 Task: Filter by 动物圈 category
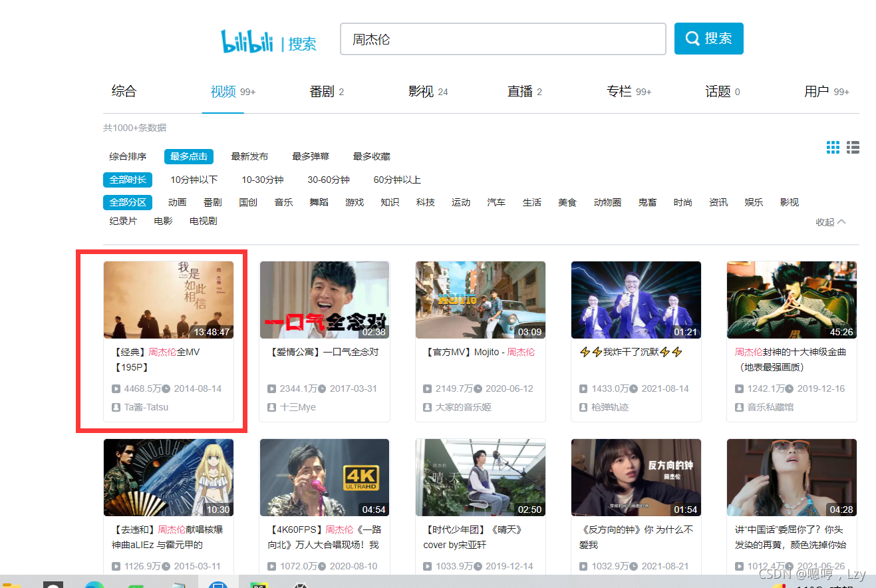tap(607, 202)
